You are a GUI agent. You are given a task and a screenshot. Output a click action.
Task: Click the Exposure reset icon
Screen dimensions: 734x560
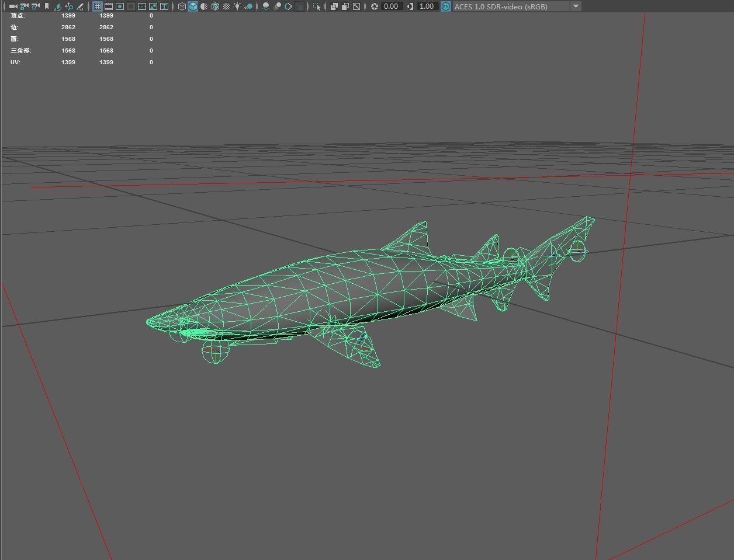[375, 6]
